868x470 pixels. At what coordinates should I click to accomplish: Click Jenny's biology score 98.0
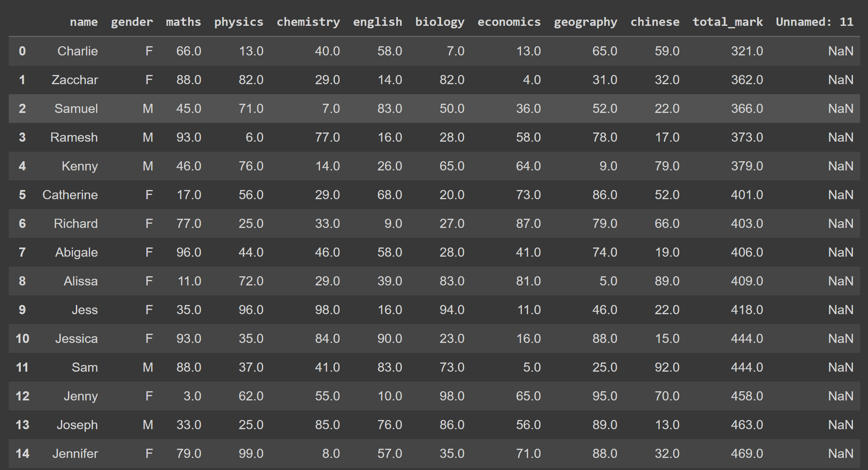[452, 396]
